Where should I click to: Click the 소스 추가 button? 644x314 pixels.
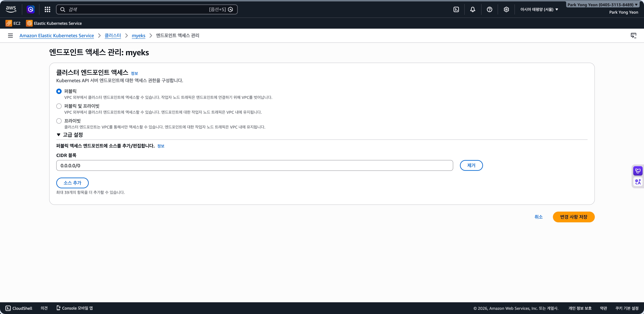click(72, 183)
